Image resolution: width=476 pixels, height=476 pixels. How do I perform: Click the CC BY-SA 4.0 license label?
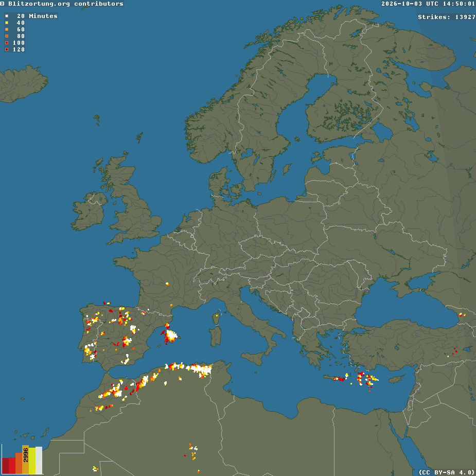coord(447,472)
